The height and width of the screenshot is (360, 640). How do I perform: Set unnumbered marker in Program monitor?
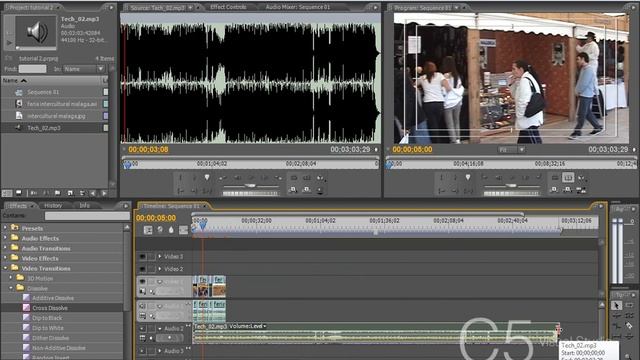(468, 178)
